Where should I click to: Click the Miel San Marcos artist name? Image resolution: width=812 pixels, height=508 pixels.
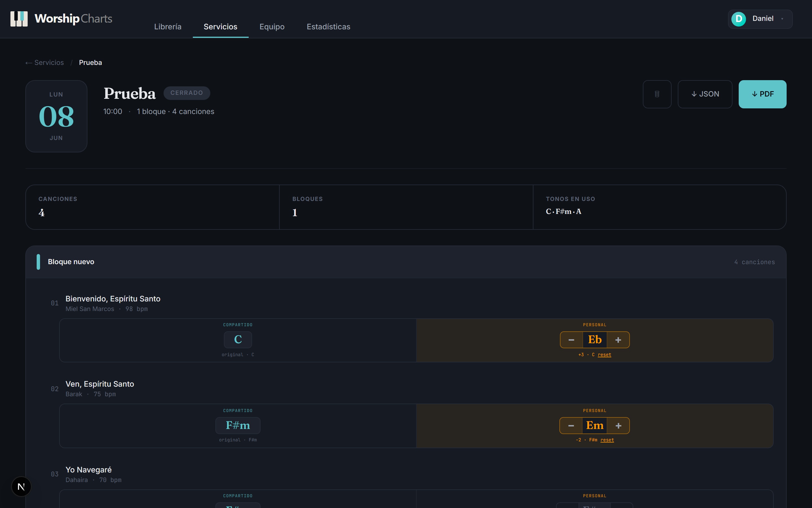click(90, 309)
